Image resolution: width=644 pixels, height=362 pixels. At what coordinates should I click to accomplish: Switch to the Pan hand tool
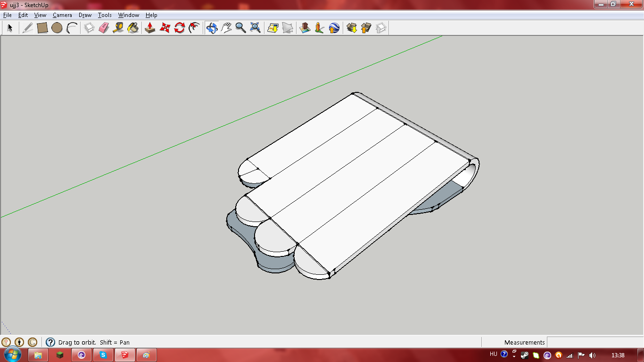pyautogui.click(x=226, y=28)
